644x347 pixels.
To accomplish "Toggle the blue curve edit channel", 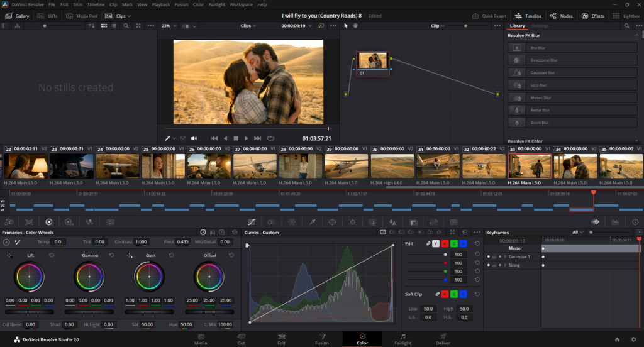I will [x=463, y=243].
